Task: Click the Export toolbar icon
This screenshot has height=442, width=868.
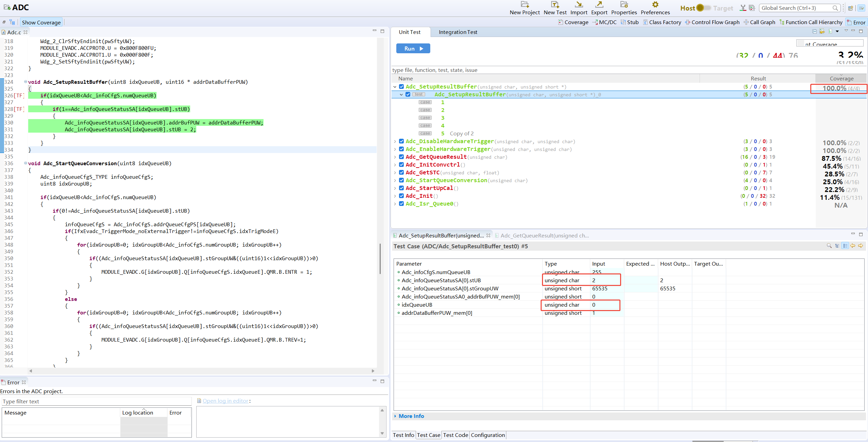Action: click(599, 5)
